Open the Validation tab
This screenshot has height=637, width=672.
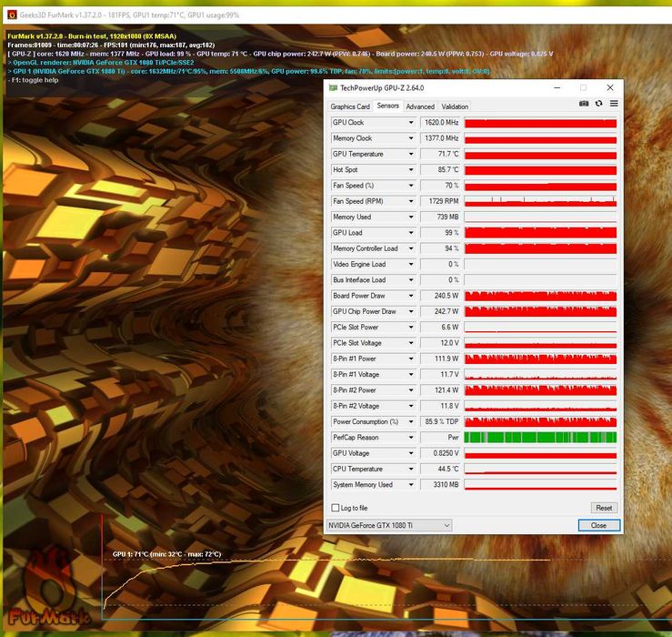click(455, 106)
